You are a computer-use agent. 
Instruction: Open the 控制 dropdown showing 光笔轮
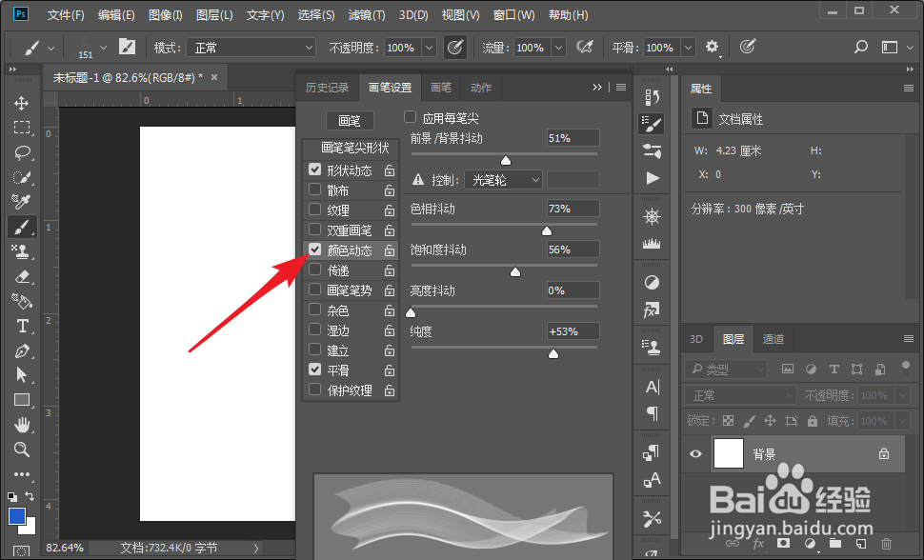tap(503, 179)
